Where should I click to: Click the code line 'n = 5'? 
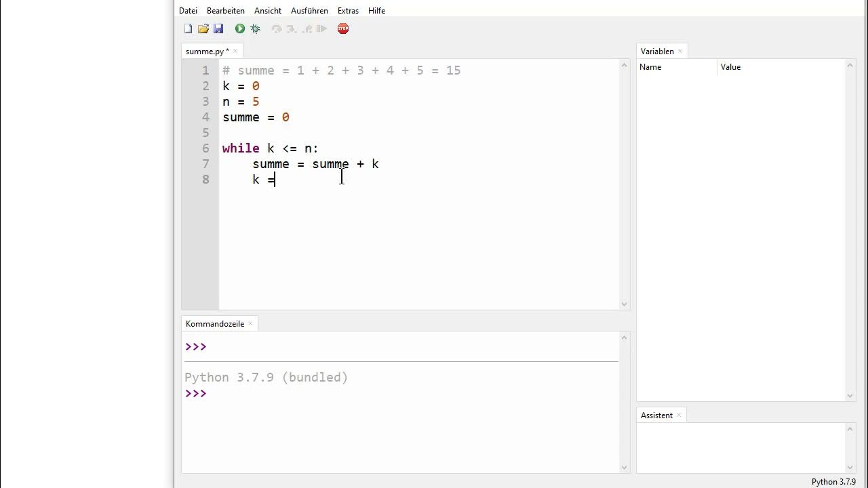pos(241,102)
